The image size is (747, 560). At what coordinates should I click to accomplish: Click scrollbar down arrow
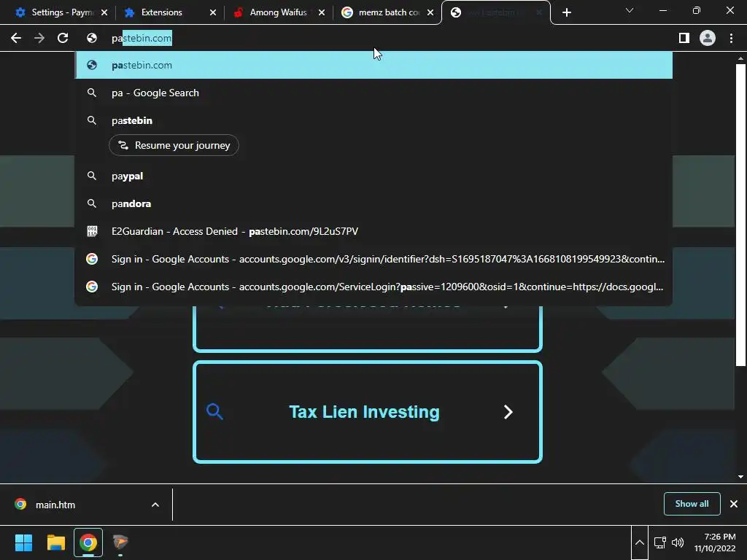(740, 477)
